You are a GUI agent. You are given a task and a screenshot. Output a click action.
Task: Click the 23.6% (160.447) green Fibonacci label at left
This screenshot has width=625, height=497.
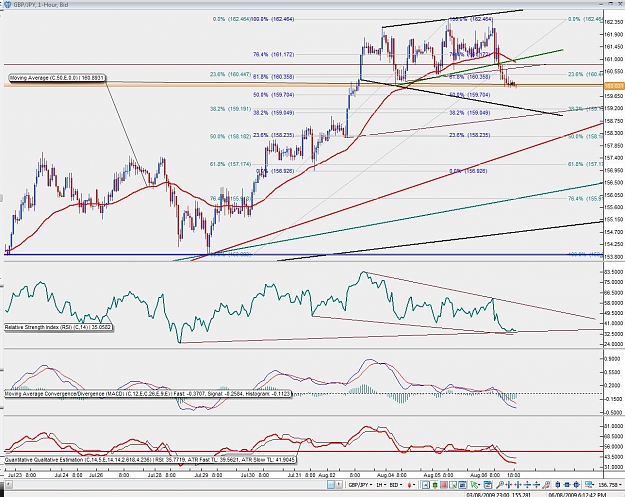point(230,74)
